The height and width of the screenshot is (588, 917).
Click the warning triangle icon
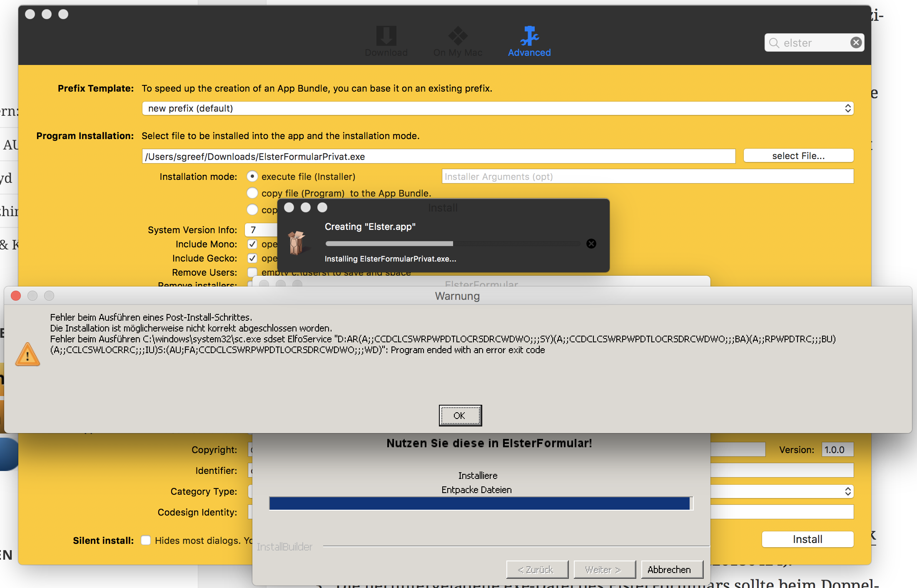(x=27, y=354)
